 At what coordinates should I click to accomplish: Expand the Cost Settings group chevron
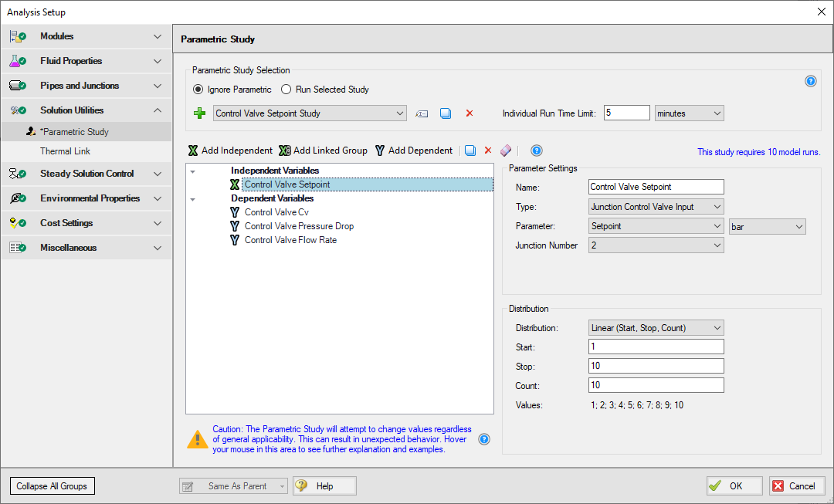tap(158, 223)
